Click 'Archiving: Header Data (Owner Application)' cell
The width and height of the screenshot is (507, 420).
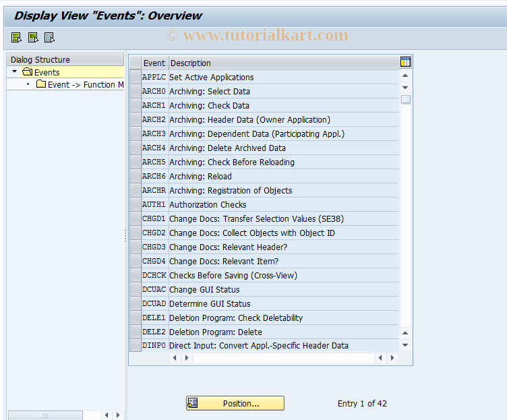[x=284, y=119]
